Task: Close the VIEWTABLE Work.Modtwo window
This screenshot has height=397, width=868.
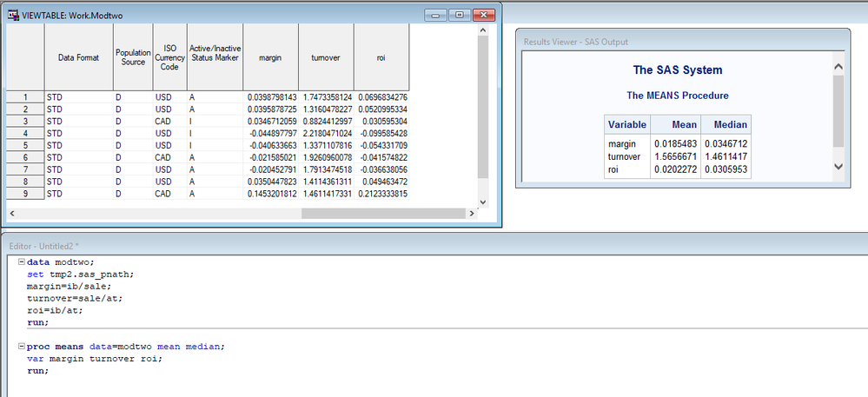Action: point(484,16)
